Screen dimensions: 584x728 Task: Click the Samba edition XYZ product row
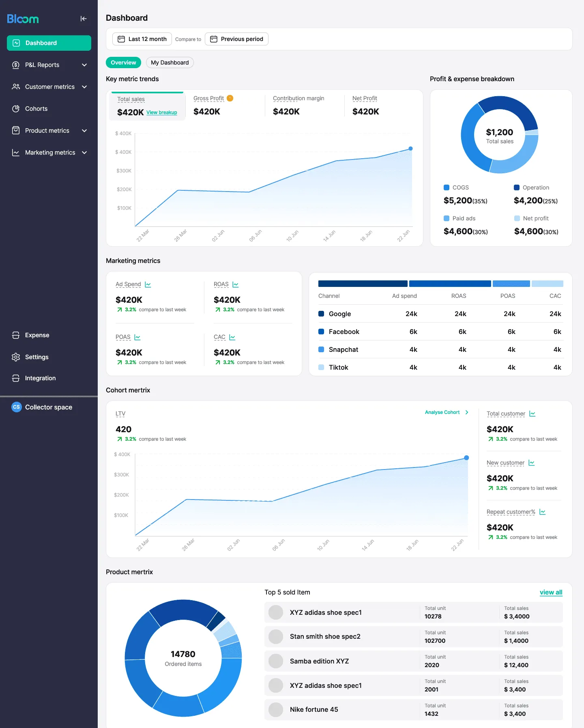coord(414,661)
